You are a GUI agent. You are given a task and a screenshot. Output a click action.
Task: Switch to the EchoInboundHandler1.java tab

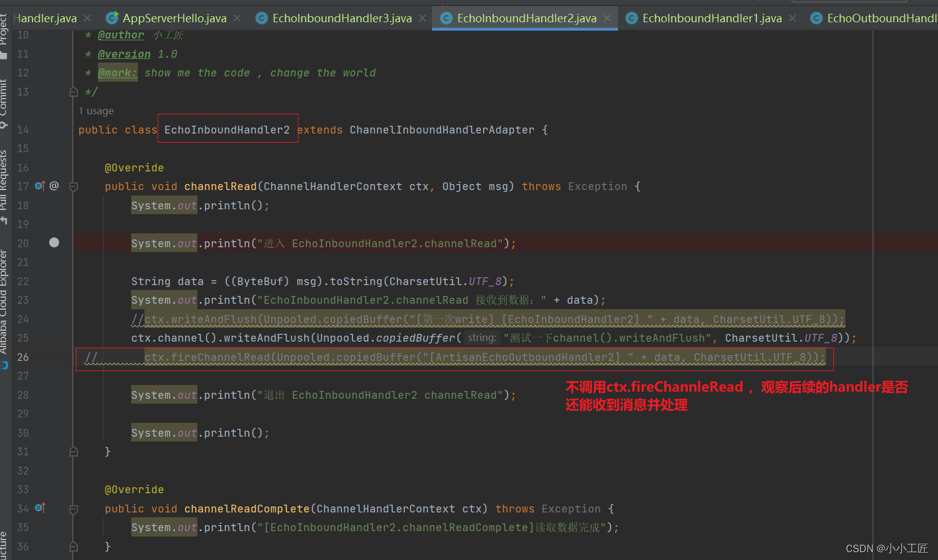click(712, 18)
